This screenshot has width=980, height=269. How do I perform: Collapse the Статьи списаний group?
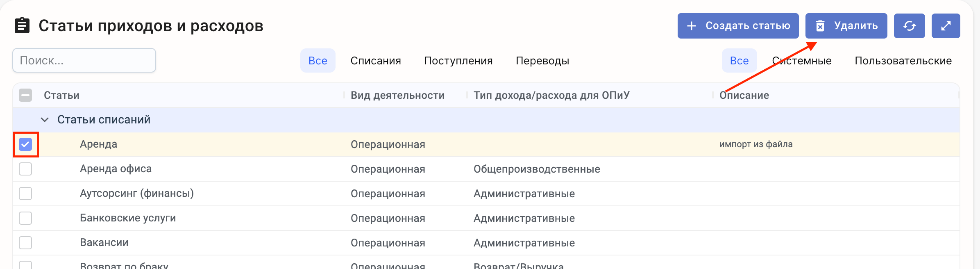click(x=45, y=120)
